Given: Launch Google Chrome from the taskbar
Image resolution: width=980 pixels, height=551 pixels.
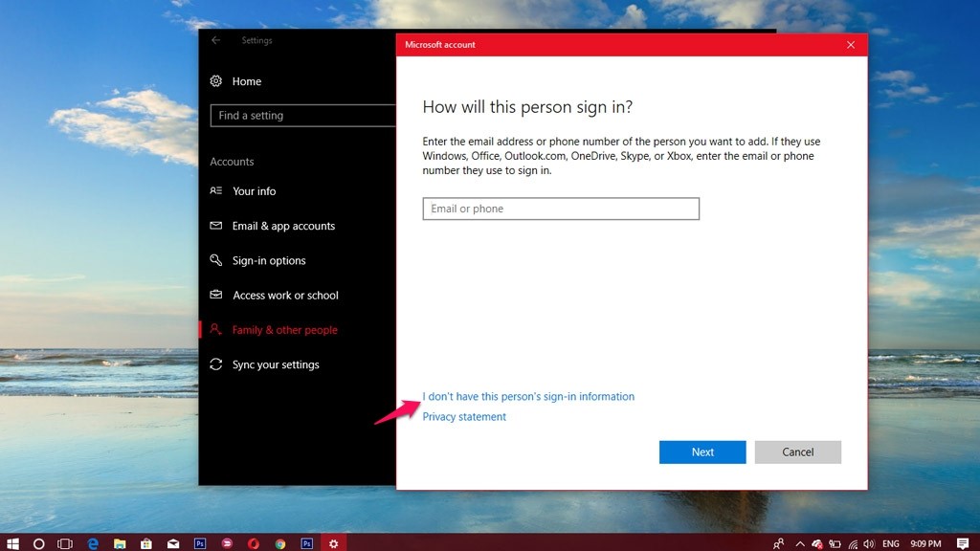Looking at the screenshot, I should 280,543.
